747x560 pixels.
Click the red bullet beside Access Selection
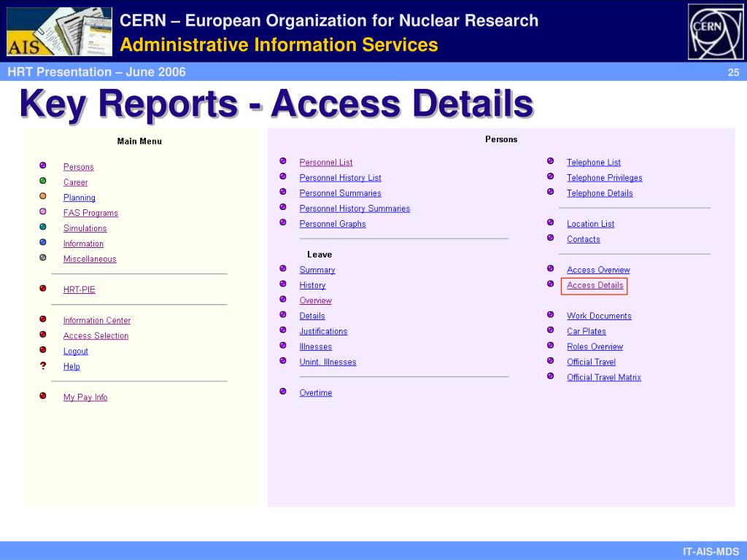[x=43, y=334]
